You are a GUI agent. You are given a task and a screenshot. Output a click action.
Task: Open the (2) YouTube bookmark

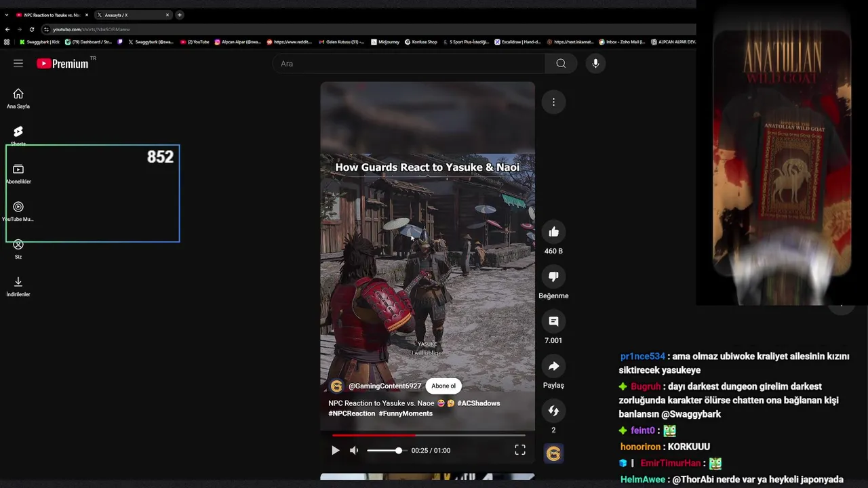[x=195, y=42]
